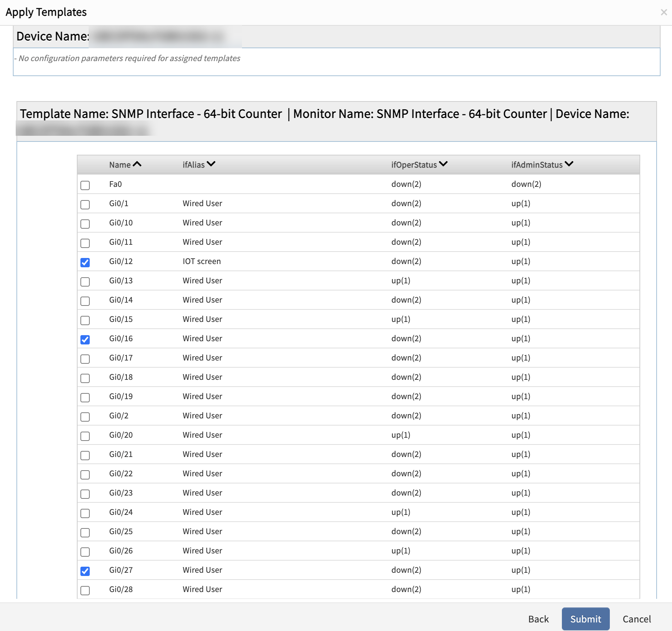Click the ifAdminStatus sort chevron
672x631 pixels.
(569, 164)
